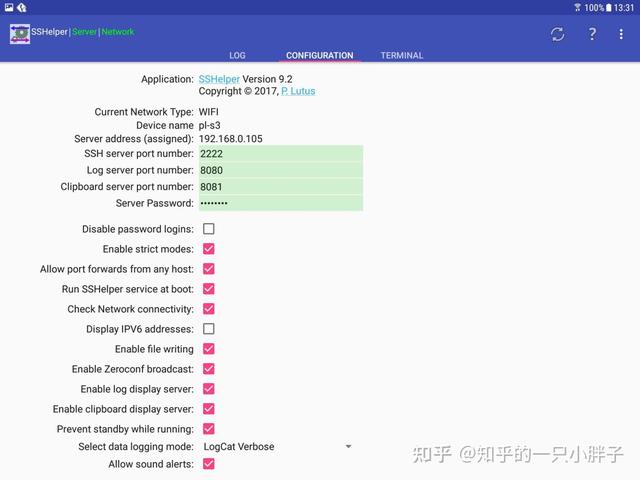Open the SSHelper application link
The image size is (640, 480).
point(219,79)
